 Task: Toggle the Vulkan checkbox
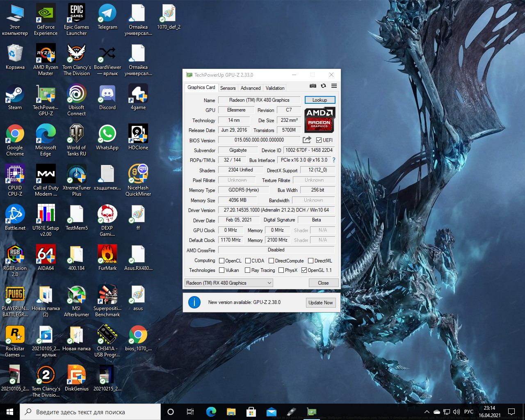tap(222, 270)
